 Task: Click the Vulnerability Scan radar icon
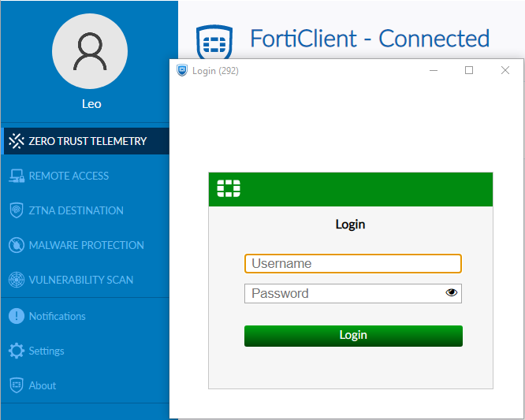[x=16, y=280]
